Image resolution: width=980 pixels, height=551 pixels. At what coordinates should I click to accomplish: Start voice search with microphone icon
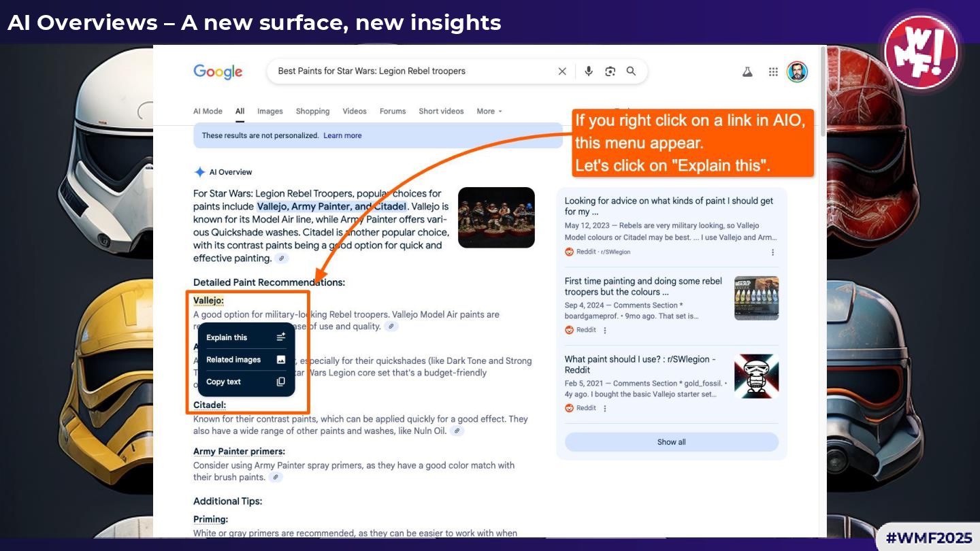click(x=589, y=71)
